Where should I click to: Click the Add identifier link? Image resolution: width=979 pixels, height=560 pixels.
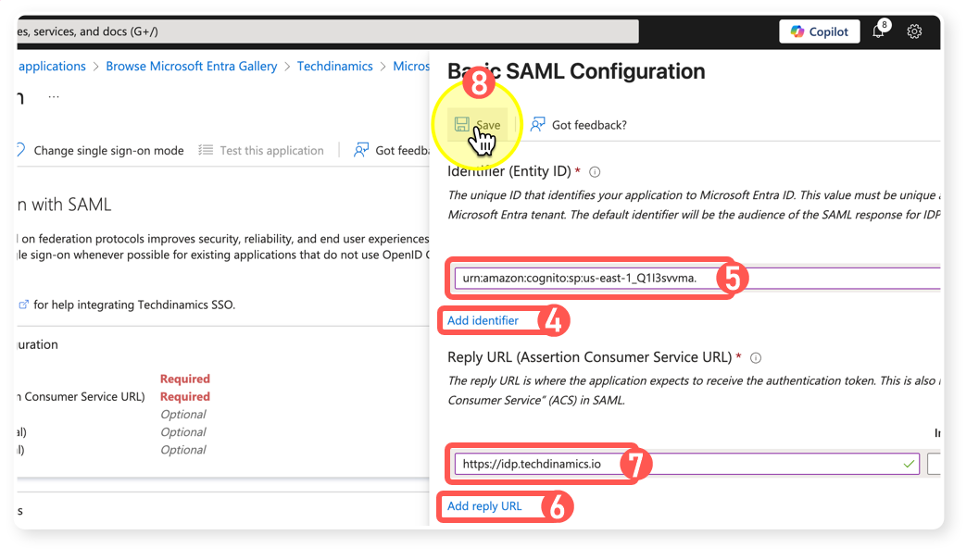tap(483, 320)
